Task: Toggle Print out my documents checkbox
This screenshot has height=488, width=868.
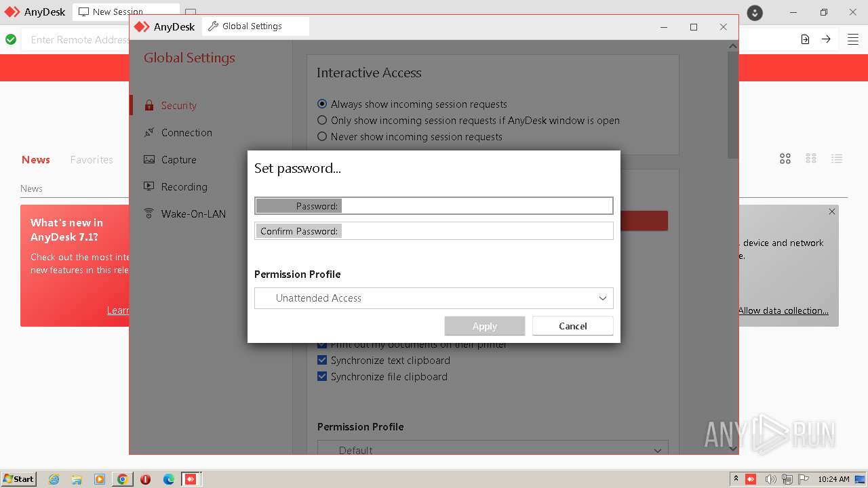Action: (x=322, y=345)
